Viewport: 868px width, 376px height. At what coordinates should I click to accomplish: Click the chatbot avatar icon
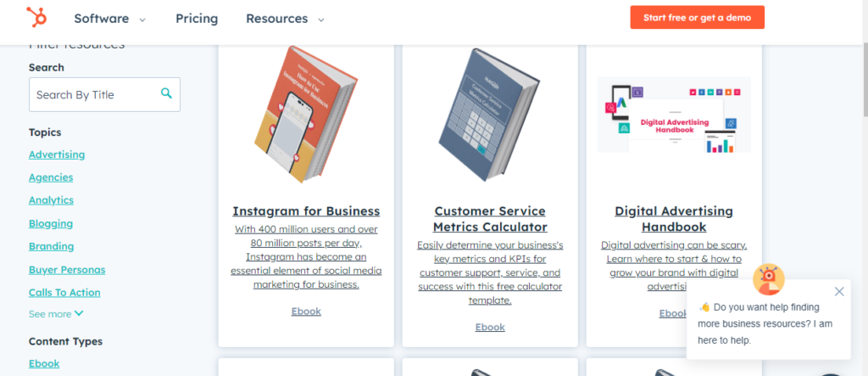click(769, 278)
